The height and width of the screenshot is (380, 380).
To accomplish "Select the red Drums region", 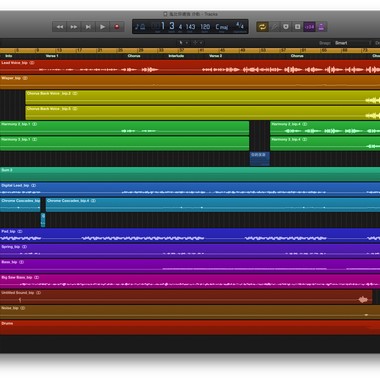I will [x=190, y=328].
